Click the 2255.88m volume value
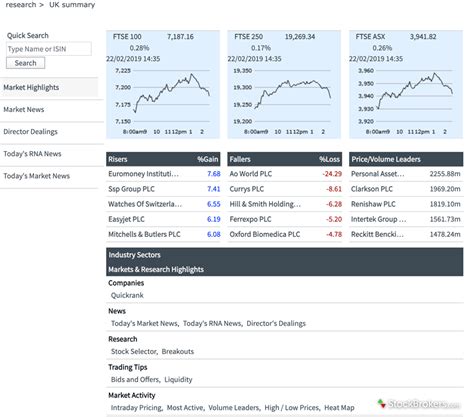The height and width of the screenshot is (417, 474). tap(445, 174)
